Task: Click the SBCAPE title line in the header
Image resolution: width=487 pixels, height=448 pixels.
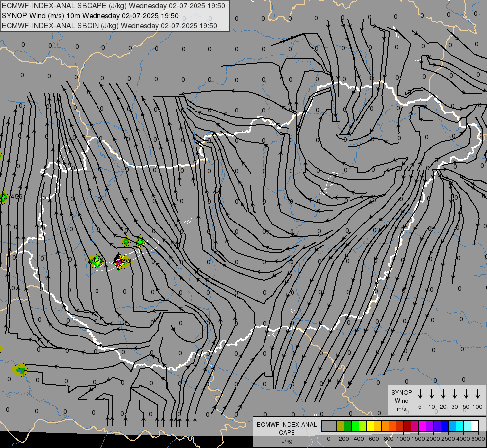Action: tap(113, 6)
